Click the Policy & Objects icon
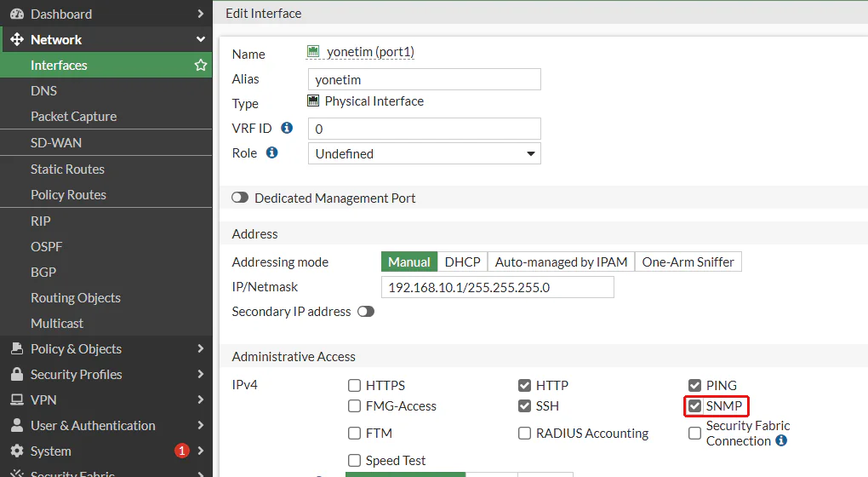This screenshot has height=477, width=868. click(x=17, y=348)
